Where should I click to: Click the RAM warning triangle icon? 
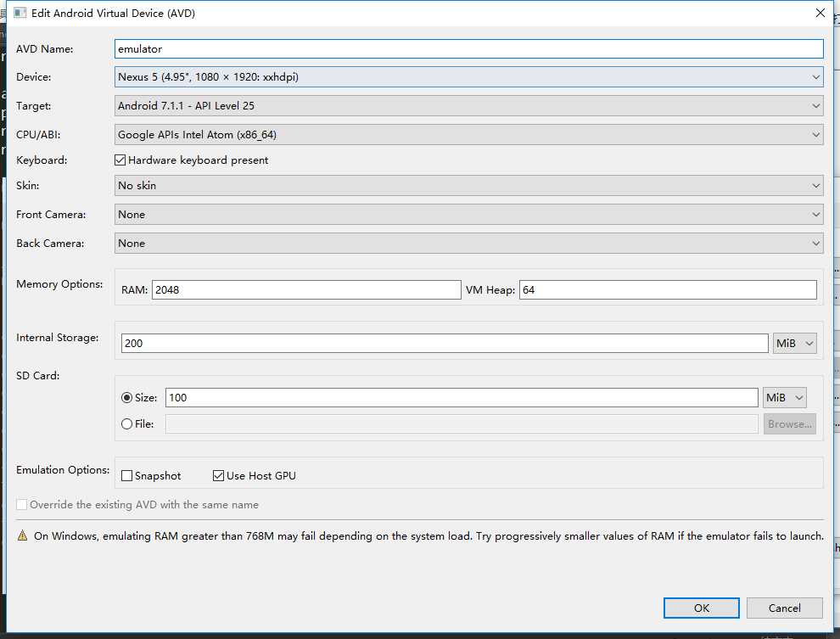pyautogui.click(x=23, y=535)
